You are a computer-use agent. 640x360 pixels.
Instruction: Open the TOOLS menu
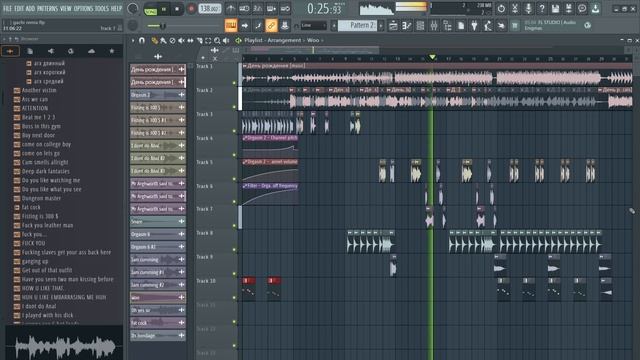pyautogui.click(x=102, y=9)
